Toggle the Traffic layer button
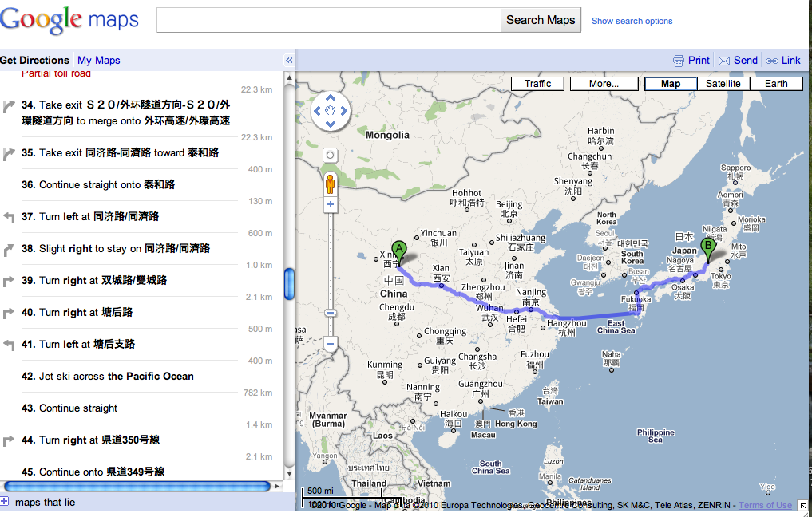Viewport: 812px width, 517px height. (x=537, y=84)
